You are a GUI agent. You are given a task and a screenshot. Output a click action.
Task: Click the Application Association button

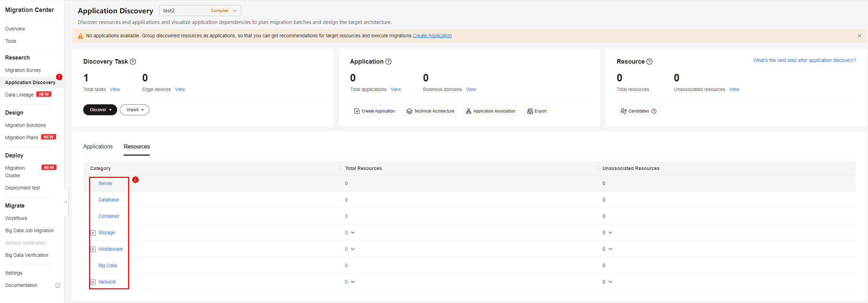(x=491, y=111)
